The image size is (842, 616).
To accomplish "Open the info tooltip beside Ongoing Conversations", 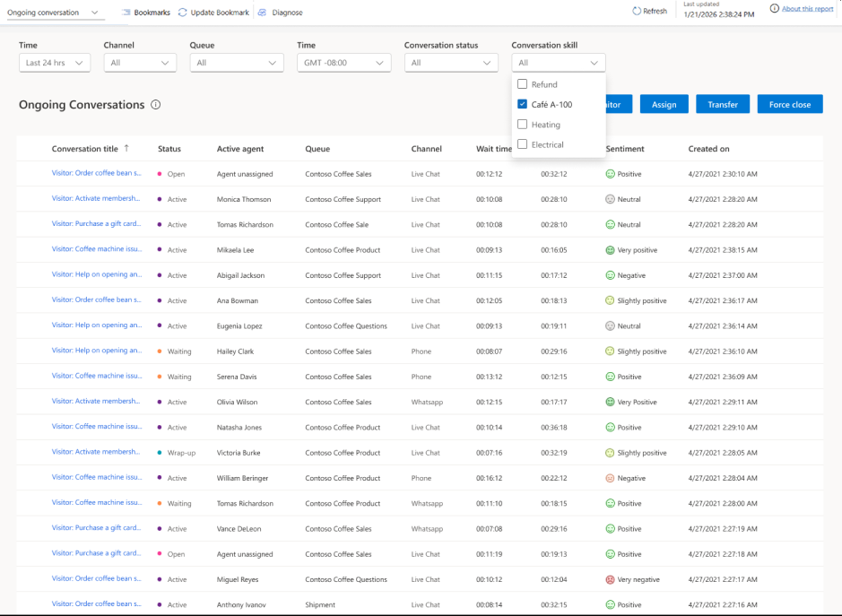I will (x=155, y=105).
